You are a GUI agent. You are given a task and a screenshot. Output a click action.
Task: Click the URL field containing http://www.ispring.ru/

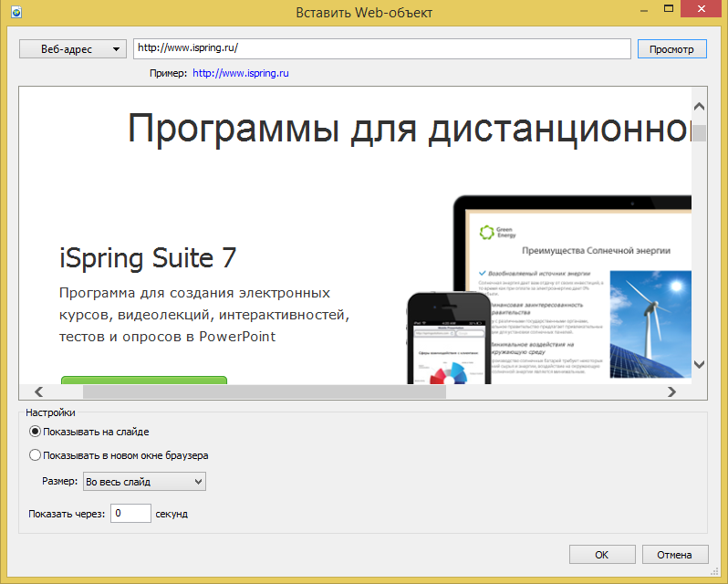pyautogui.click(x=381, y=48)
